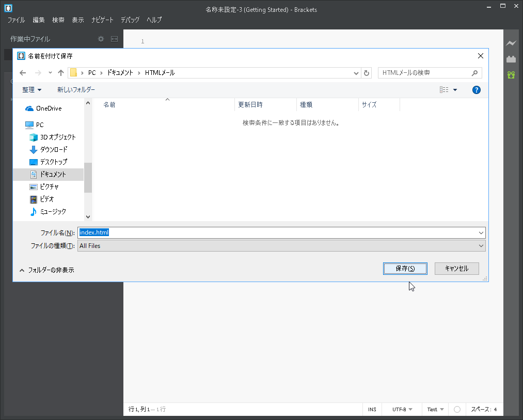Collapse folder view with フォルダーの非表示

click(x=46, y=270)
